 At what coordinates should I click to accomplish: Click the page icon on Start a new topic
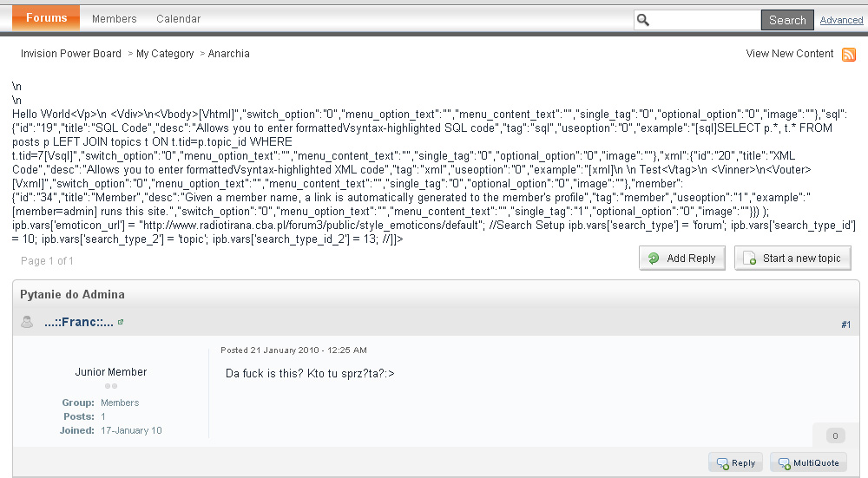[749, 259]
